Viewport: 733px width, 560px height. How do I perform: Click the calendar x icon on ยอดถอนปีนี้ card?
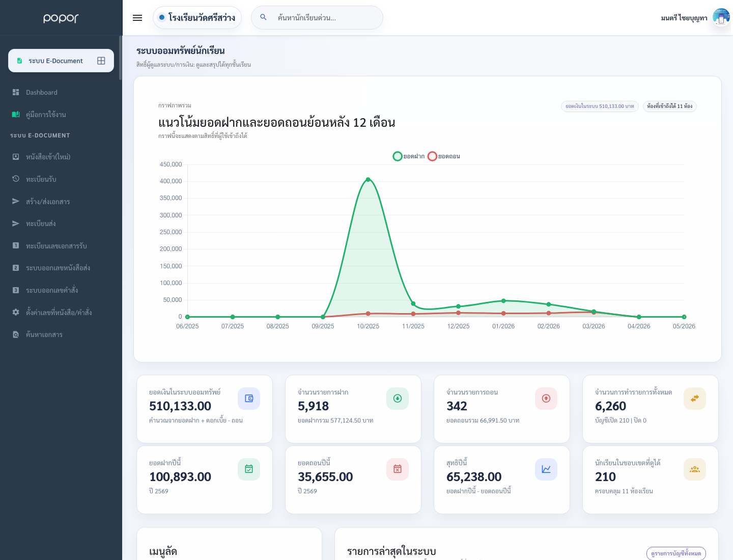click(398, 469)
